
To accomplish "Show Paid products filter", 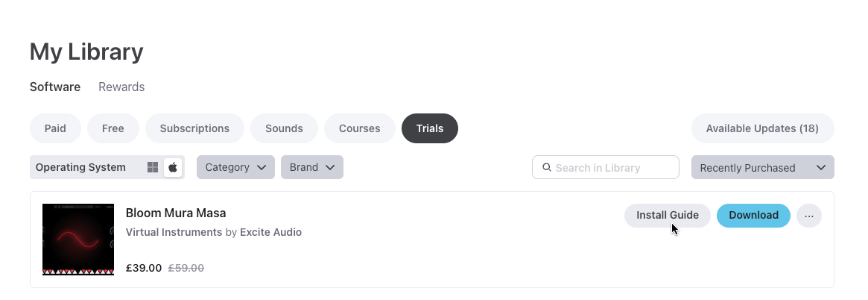I will point(55,128).
